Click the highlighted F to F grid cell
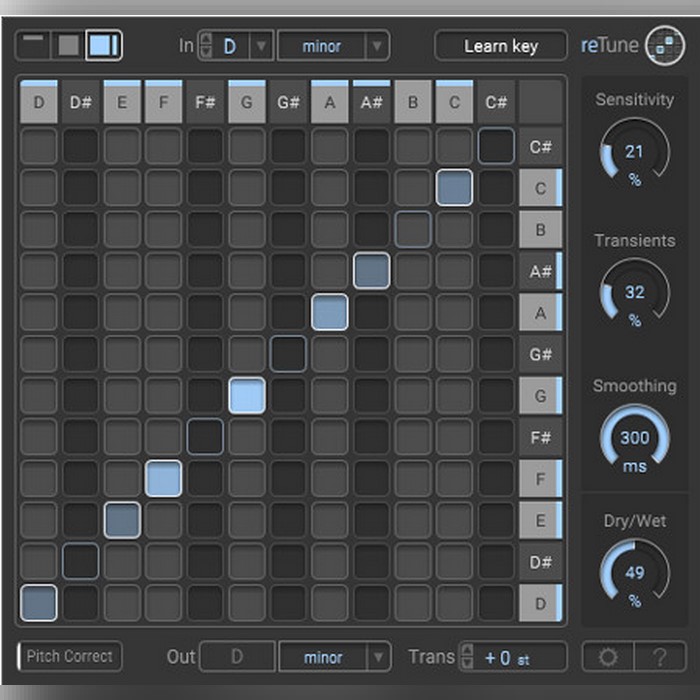 [x=163, y=479]
